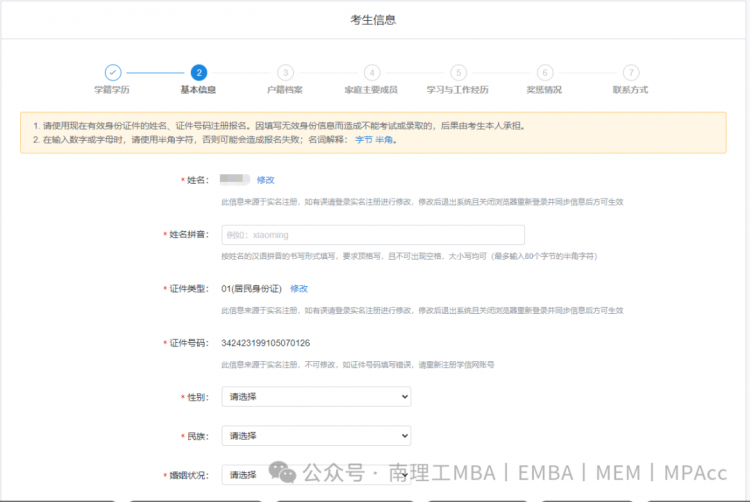Open the 字节 term explanation link
This screenshot has height=502, width=750.
pos(364,140)
